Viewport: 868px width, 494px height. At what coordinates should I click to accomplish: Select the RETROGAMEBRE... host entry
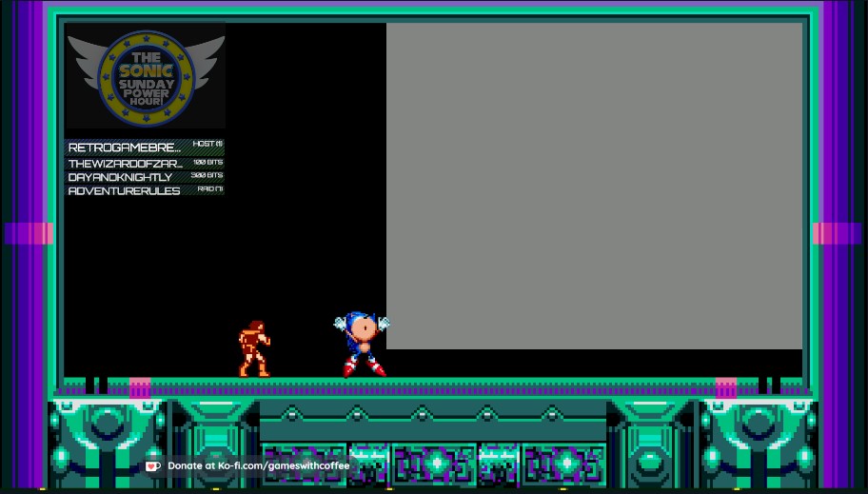click(125, 148)
